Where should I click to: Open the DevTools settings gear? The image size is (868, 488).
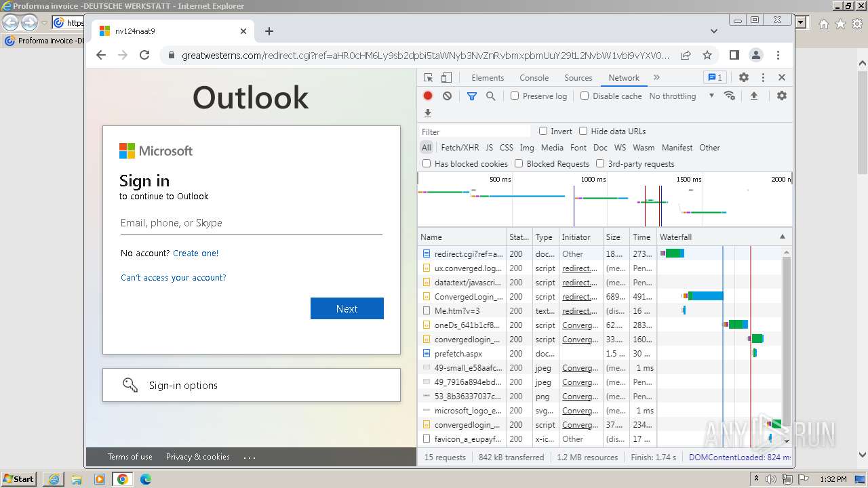[x=744, y=77]
